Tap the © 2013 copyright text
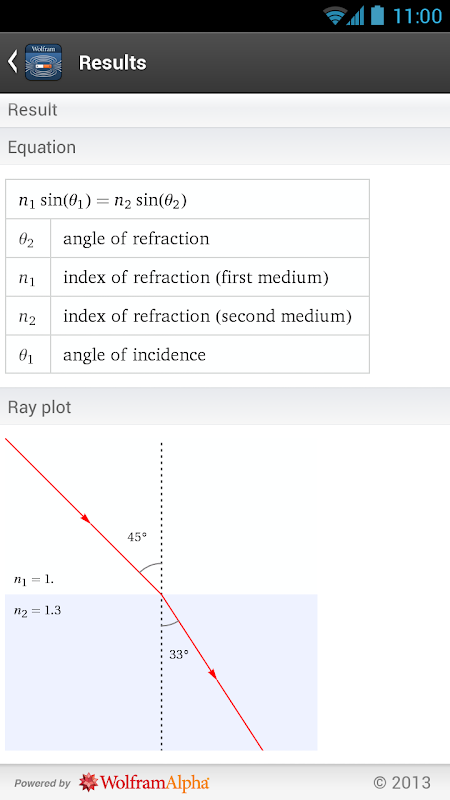This screenshot has height=800, width=450. pos(402,782)
